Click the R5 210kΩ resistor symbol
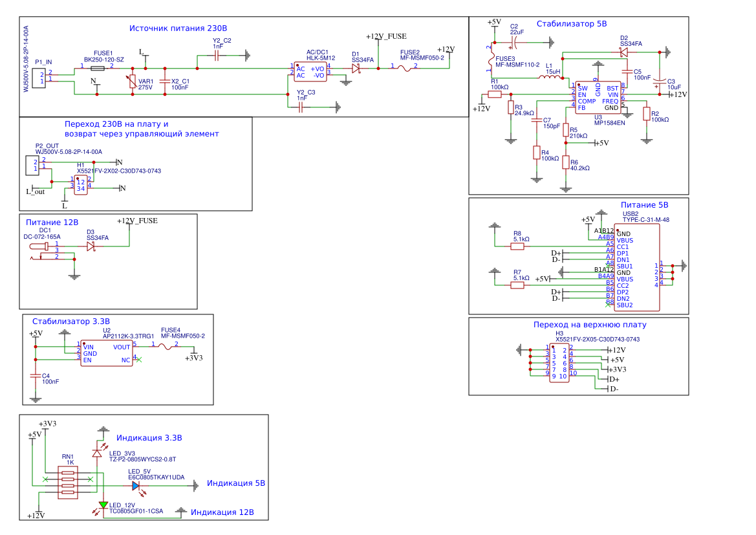Viewport: 756px width, 535px height. point(566,130)
